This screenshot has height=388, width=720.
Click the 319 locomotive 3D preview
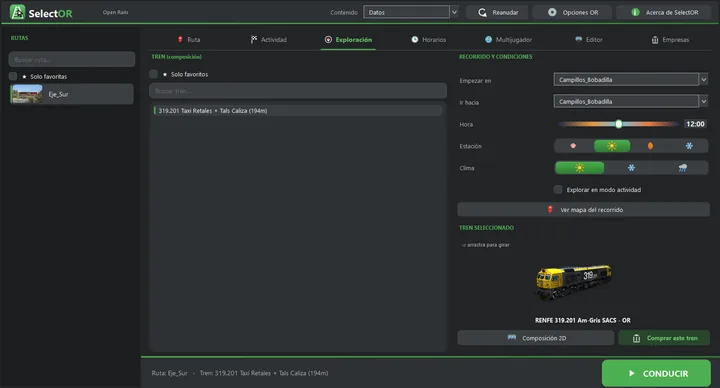(x=574, y=281)
